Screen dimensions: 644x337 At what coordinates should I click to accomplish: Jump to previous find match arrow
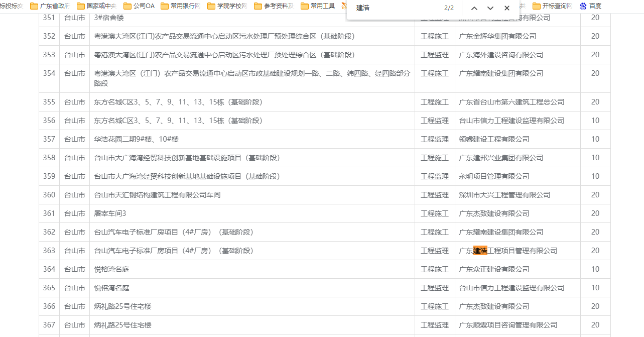474,8
